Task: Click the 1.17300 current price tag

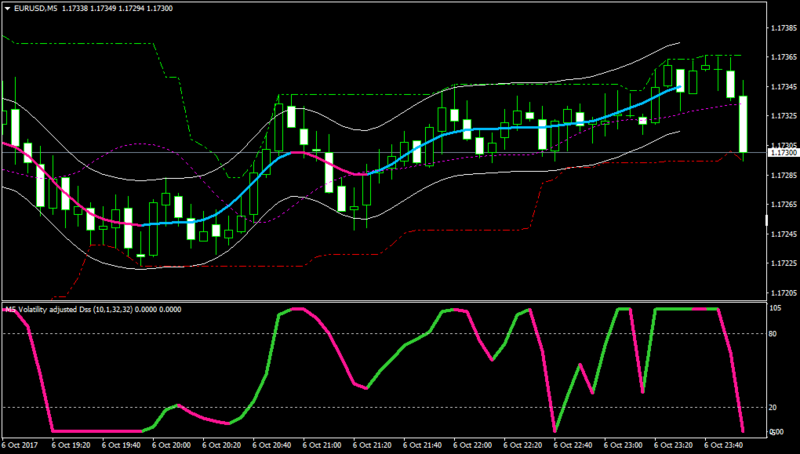Action: (783, 153)
